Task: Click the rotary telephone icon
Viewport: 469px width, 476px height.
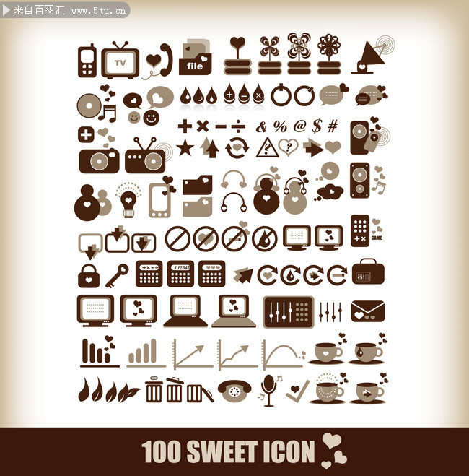Action: 234,391
